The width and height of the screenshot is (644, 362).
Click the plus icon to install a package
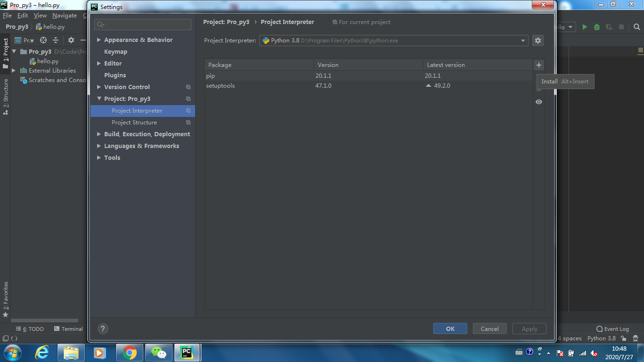[x=539, y=65]
